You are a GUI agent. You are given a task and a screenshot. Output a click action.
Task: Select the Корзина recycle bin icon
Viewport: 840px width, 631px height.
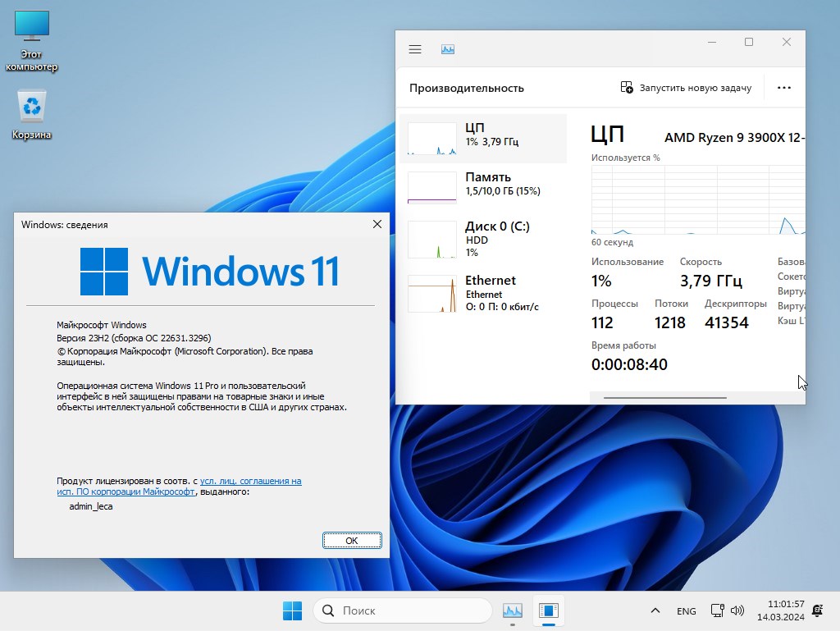(x=32, y=115)
